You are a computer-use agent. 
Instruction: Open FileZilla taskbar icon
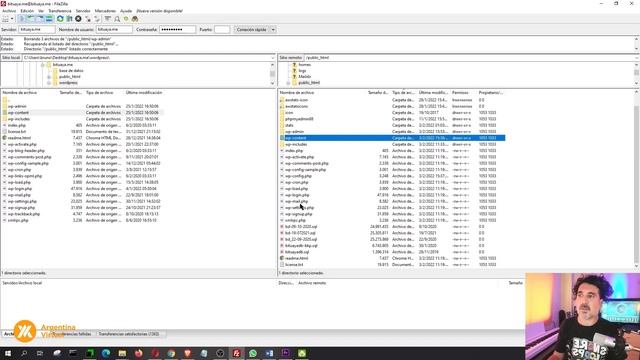236,353
